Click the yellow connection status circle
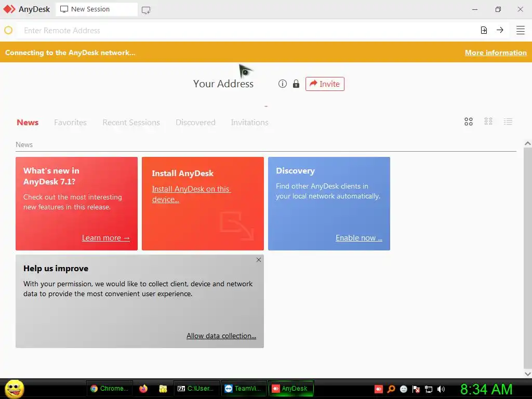The width and height of the screenshot is (532, 399). (x=8, y=30)
